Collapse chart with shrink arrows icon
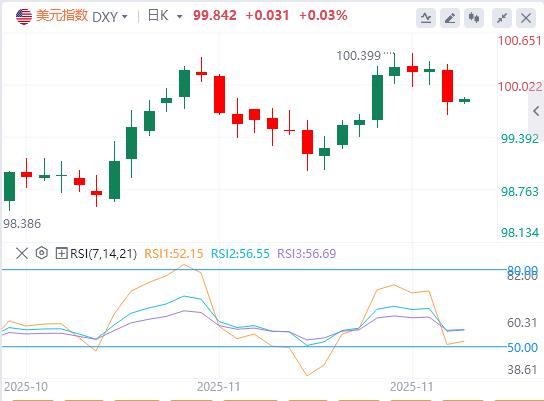The width and height of the screenshot is (544, 401). tap(502, 17)
